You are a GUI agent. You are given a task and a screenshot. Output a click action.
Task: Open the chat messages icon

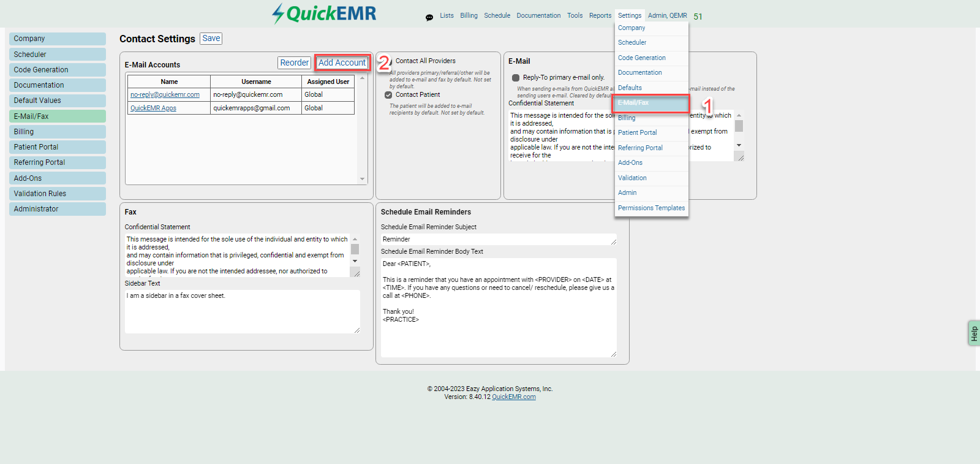[429, 18]
